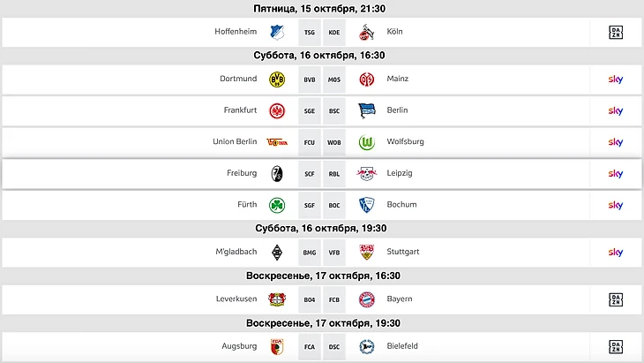Click DAZN logo in Augsburg–Bielefeld row
The width and height of the screenshot is (644, 363).
[616, 346]
